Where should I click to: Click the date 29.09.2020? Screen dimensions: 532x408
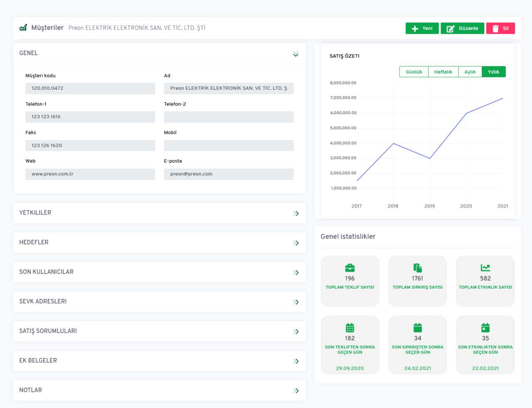[350, 368]
